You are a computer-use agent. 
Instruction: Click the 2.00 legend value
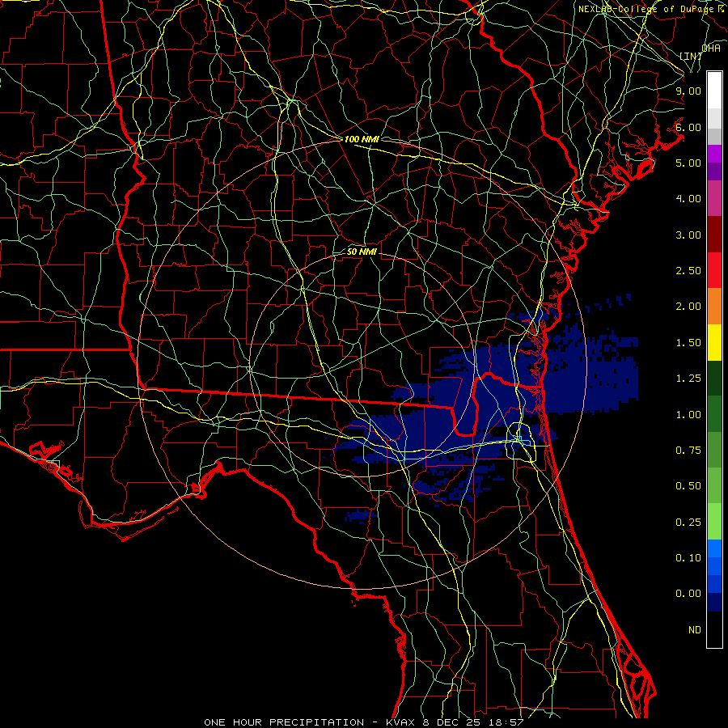tap(688, 307)
